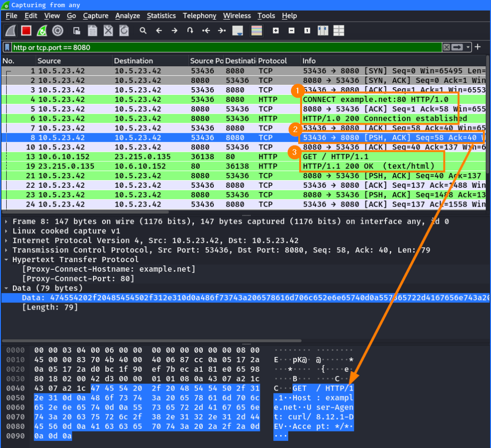491x448 pixels.
Task: Open the Statistics menu
Action: pyautogui.click(x=161, y=16)
